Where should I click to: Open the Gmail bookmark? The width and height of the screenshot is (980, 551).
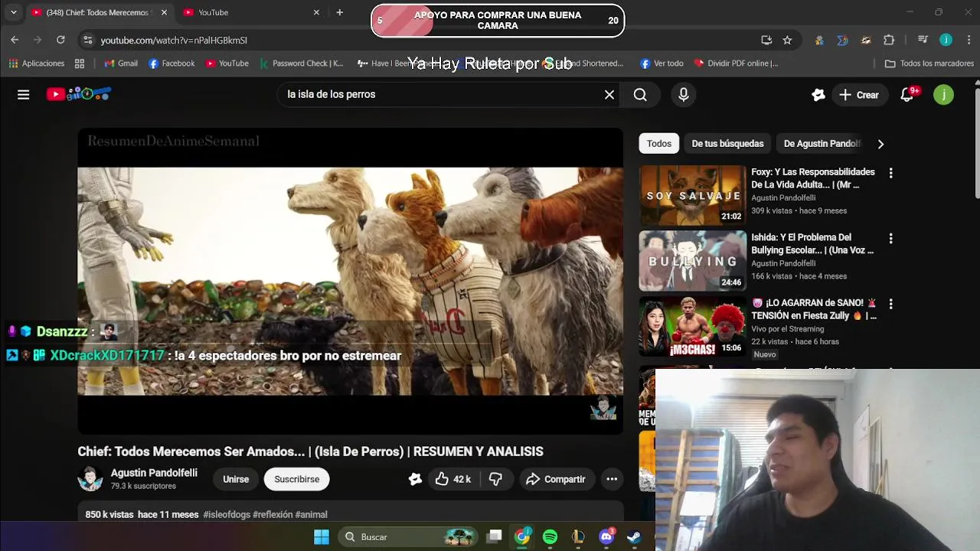coord(120,64)
